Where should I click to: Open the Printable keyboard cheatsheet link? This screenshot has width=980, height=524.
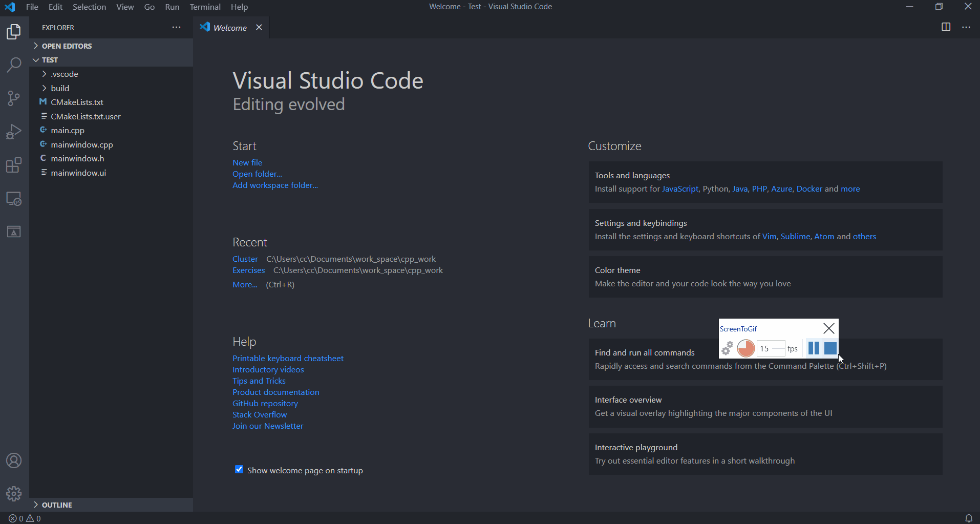[288, 359]
